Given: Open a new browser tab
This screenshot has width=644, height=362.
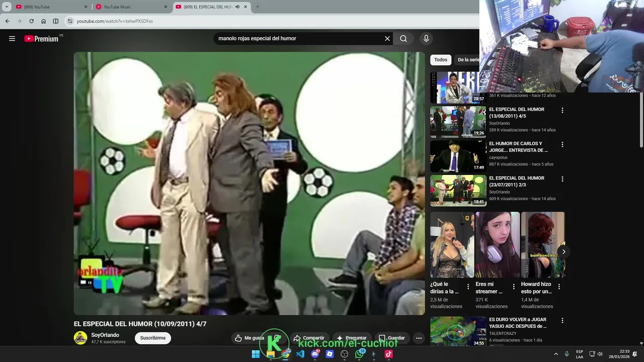Looking at the screenshot, I should click(258, 7).
